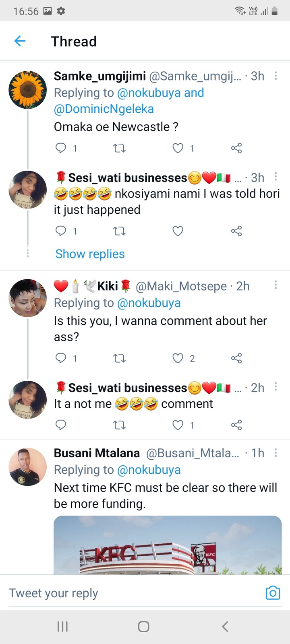This screenshot has height=644, width=290.
Task: Like the 'nkosiyami nami' reply
Action: coord(178,231)
